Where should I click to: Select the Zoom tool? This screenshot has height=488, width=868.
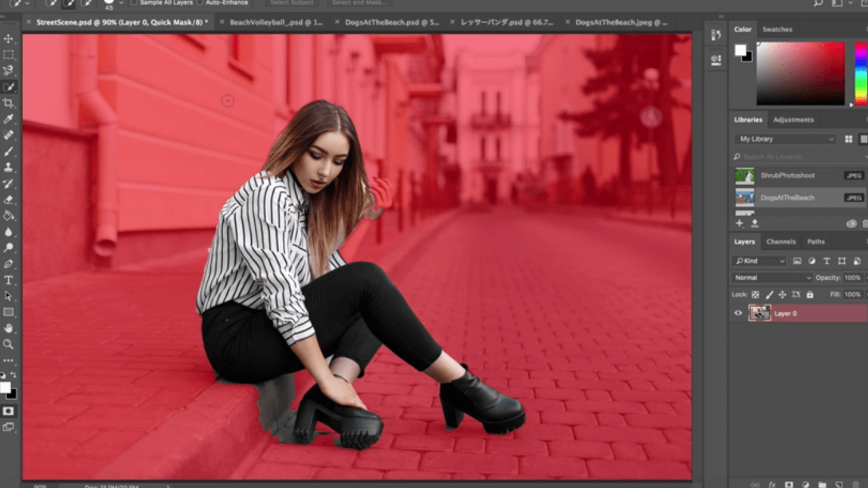(8, 345)
